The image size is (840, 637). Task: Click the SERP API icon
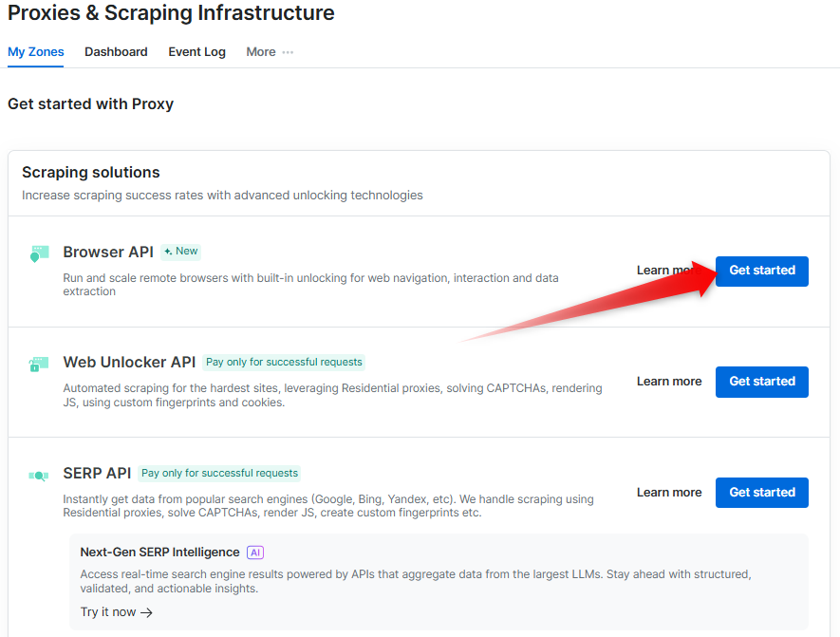[x=39, y=476]
